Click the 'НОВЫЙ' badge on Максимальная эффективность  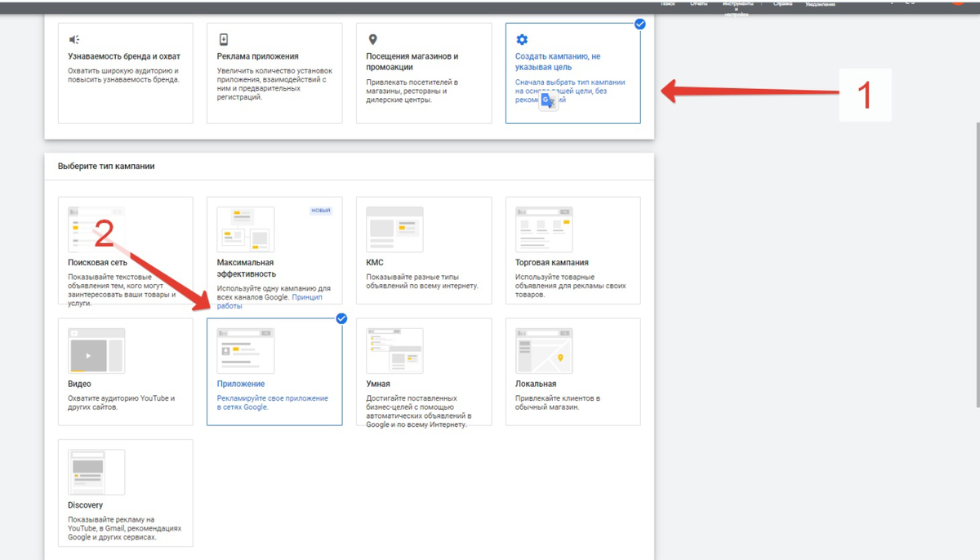[321, 211]
